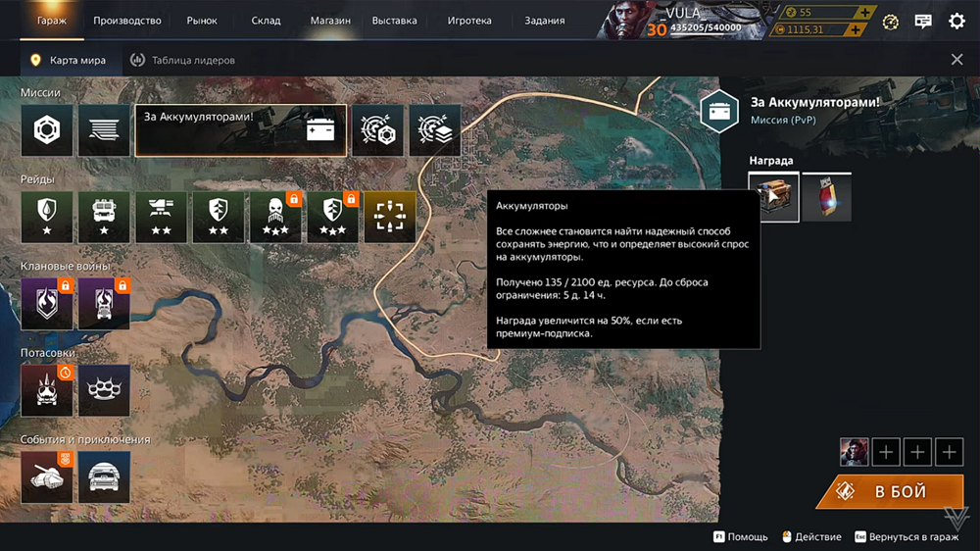The height and width of the screenshot is (551, 980).
Task: Select the wires mission icon
Action: [104, 130]
